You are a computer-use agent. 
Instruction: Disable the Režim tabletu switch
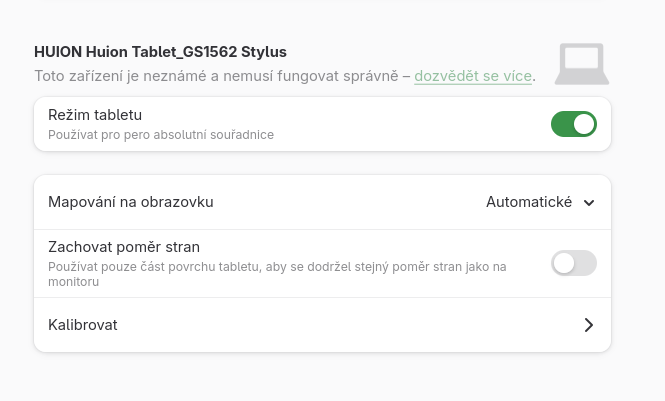point(574,124)
